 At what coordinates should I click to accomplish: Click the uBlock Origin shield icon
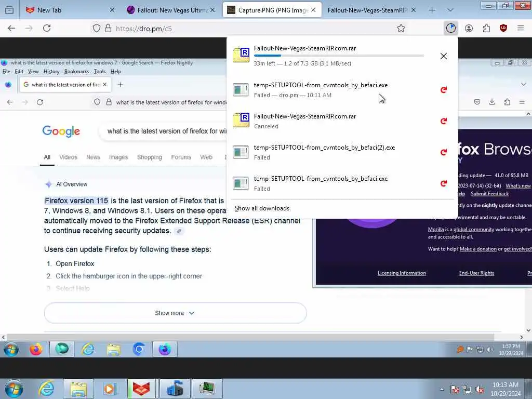coord(503,28)
